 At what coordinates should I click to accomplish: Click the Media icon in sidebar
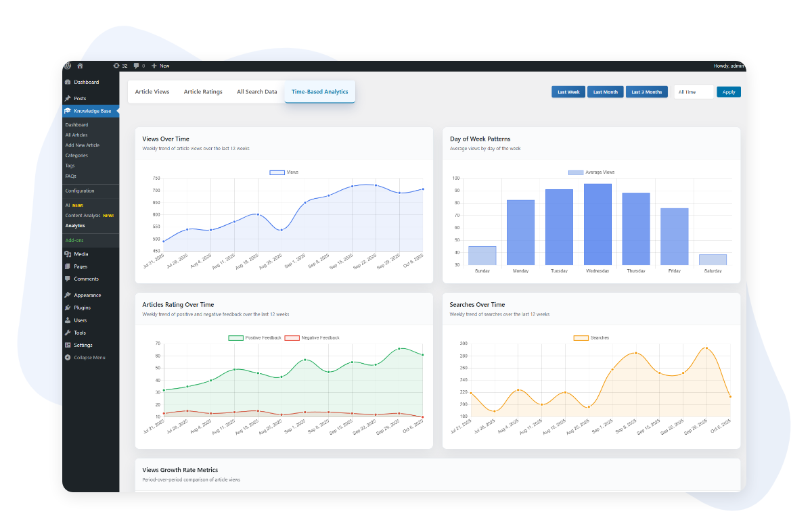68,254
